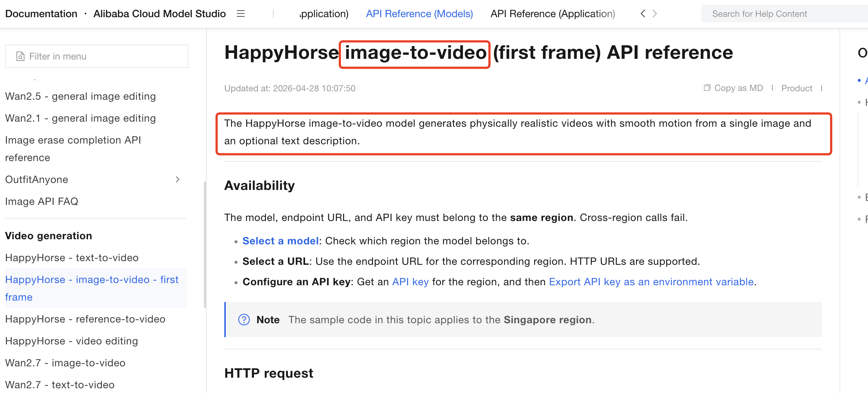Click the sidebar vertical scrollbar
Viewport: 868px width, 393px height.
click(205, 245)
